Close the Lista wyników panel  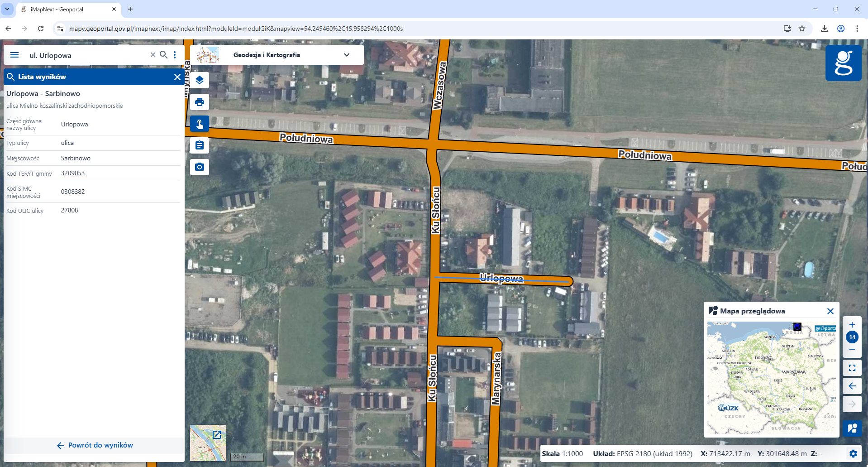(177, 77)
